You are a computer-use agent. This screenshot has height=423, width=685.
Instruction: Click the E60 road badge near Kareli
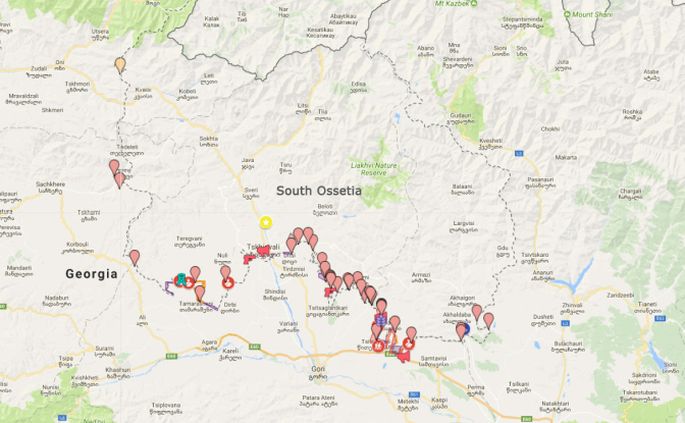click(255, 347)
